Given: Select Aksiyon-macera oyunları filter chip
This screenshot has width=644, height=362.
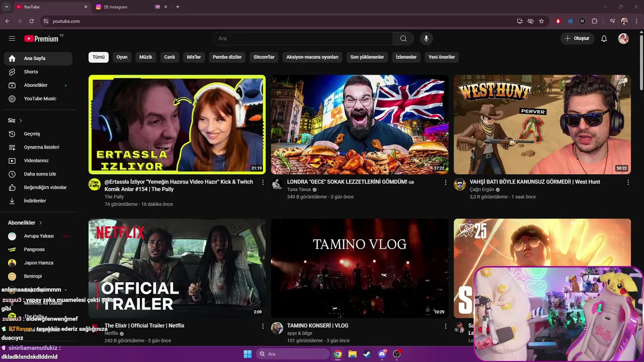Looking at the screenshot, I should (312, 57).
